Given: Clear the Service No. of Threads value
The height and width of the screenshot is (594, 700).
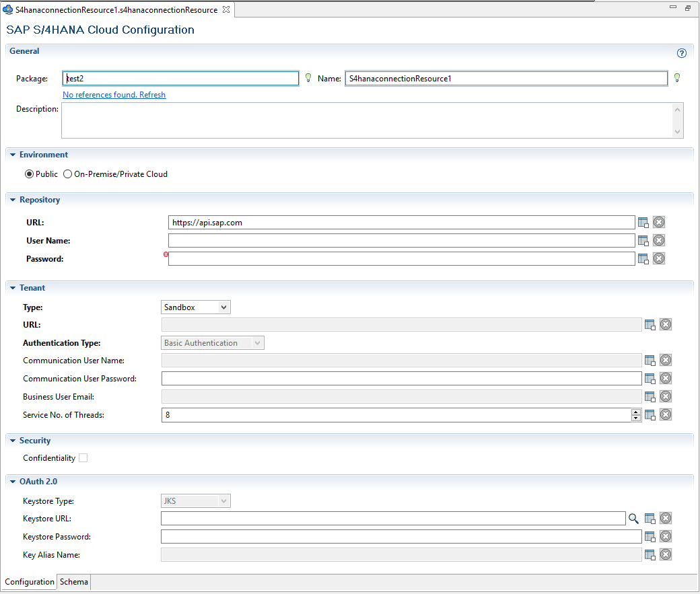Looking at the screenshot, I should click(x=666, y=414).
